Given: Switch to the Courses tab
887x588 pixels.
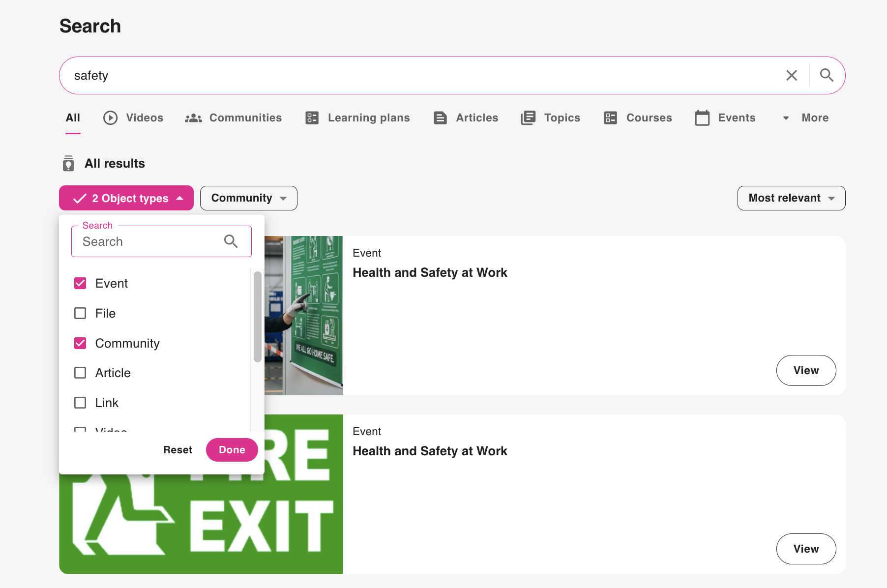Looking at the screenshot, I should click(x=638, y=118).
